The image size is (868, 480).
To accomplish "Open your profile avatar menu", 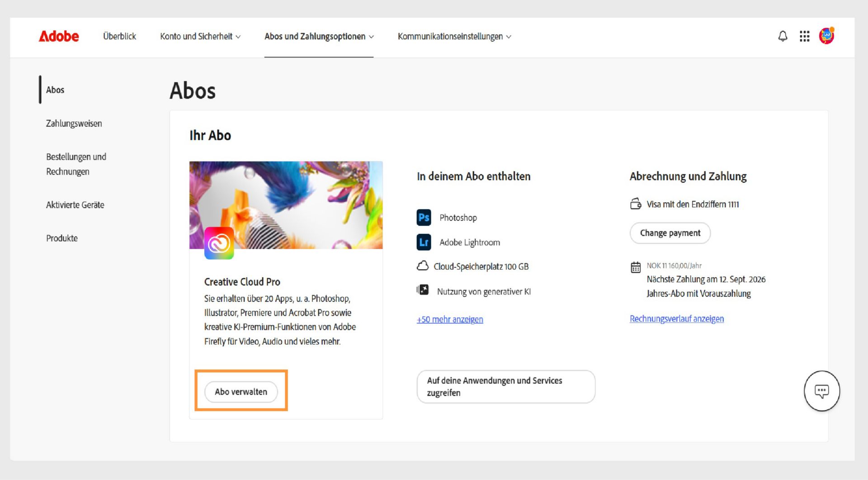I will click(x=826, y=37).
